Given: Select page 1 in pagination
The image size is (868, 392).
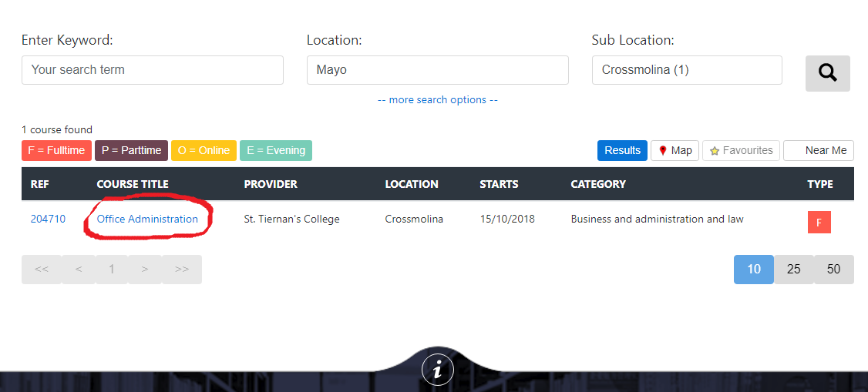Looking at the screenshot, I should pos(112,270).
